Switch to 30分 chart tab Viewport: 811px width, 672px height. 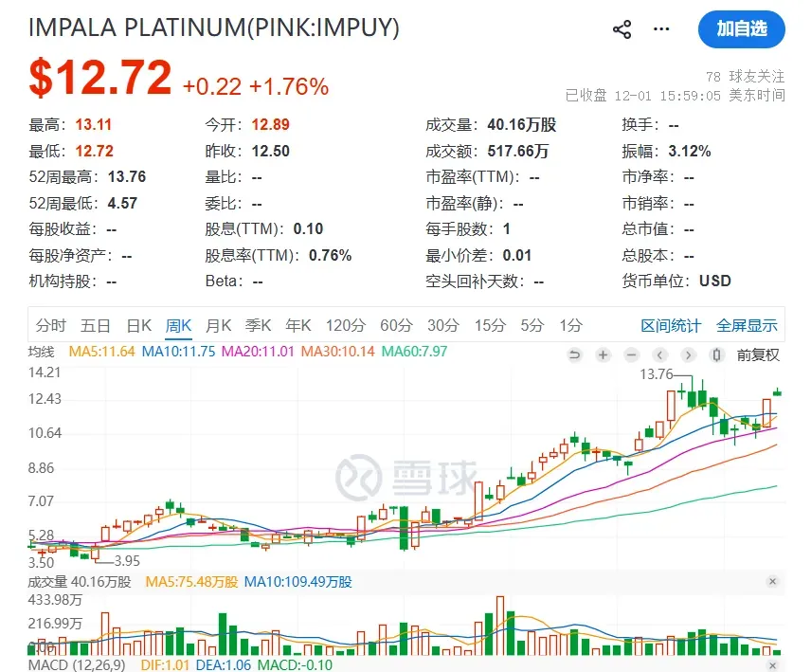tap(443, 325)
